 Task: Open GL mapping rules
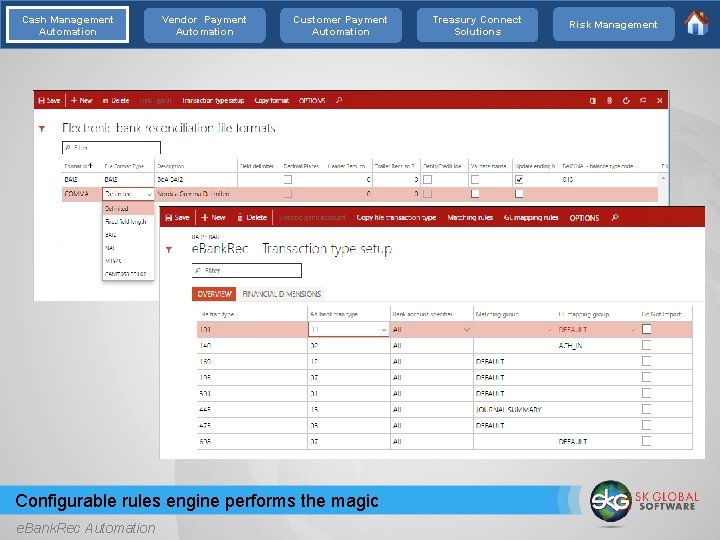click(x=531, y=218)
